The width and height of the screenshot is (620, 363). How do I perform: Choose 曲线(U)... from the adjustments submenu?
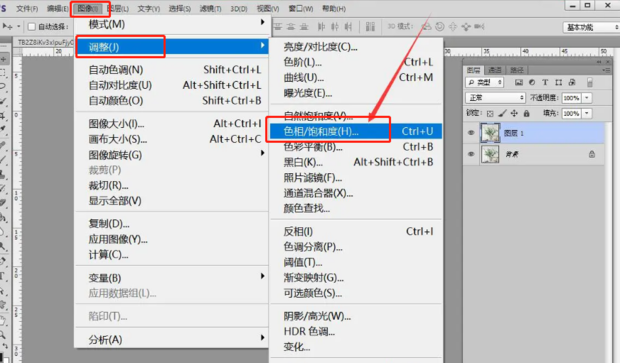click(355, 78)
